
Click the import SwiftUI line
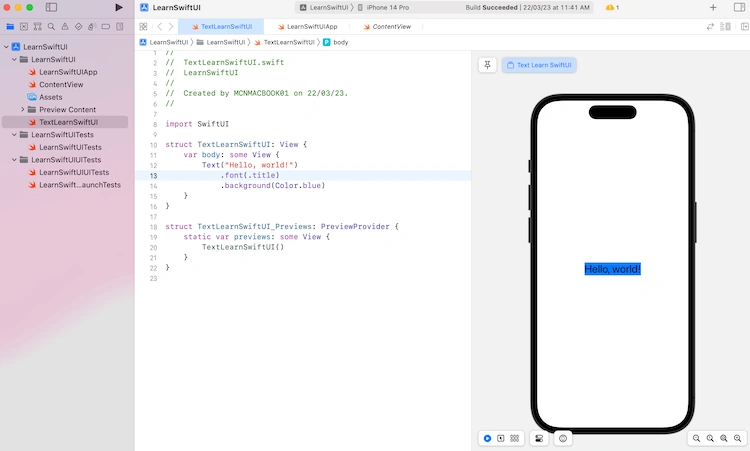(197, 124)
